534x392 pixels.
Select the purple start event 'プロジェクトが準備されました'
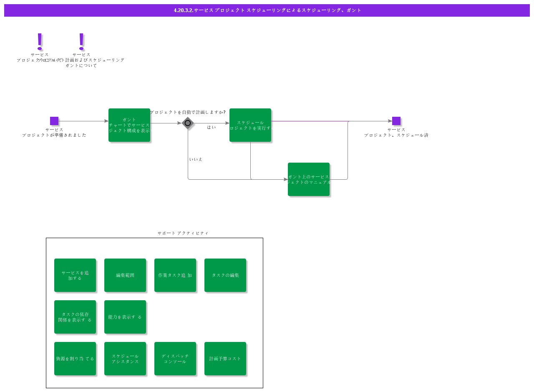[x=54, y=121]
